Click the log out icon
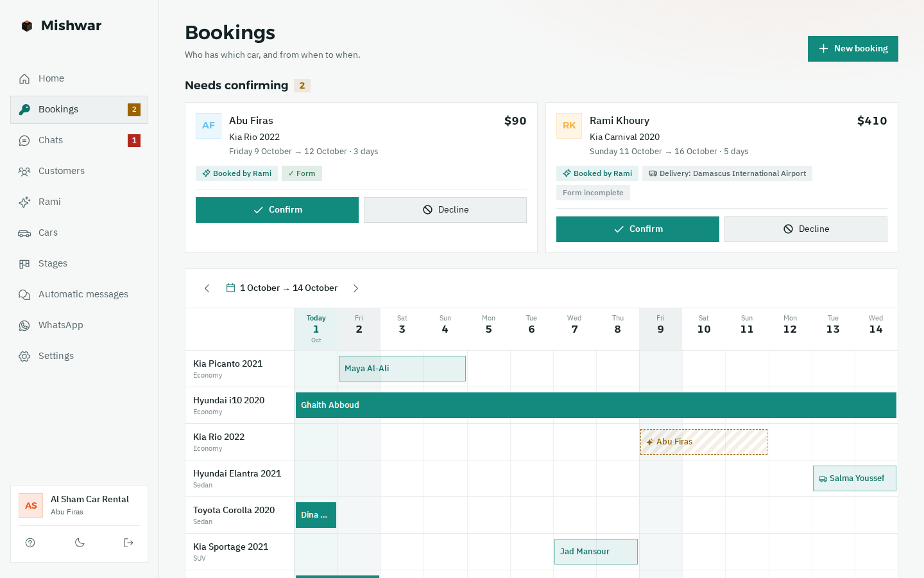Image resolution: width=924 pixels, height=578 pixels. click(128, 543)
